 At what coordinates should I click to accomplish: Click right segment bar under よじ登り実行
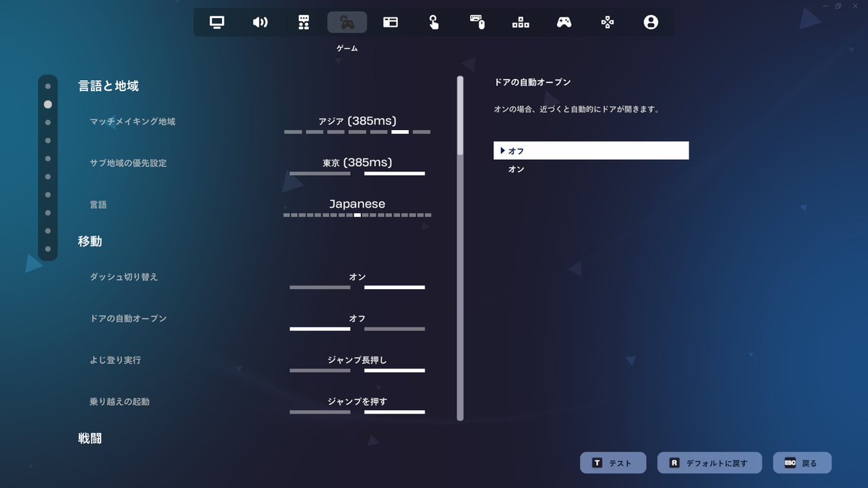coord(394,371)
